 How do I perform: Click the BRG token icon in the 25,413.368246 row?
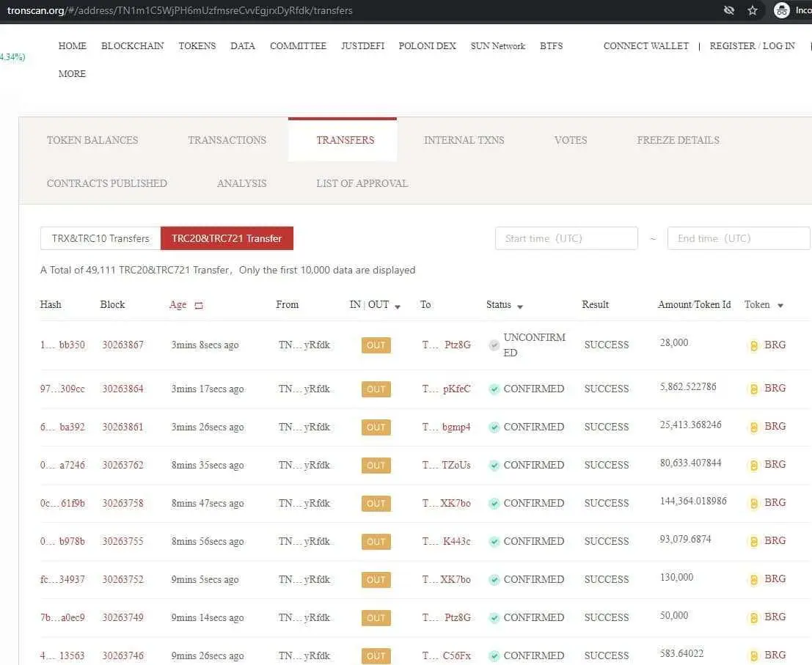tap(754, 427)
